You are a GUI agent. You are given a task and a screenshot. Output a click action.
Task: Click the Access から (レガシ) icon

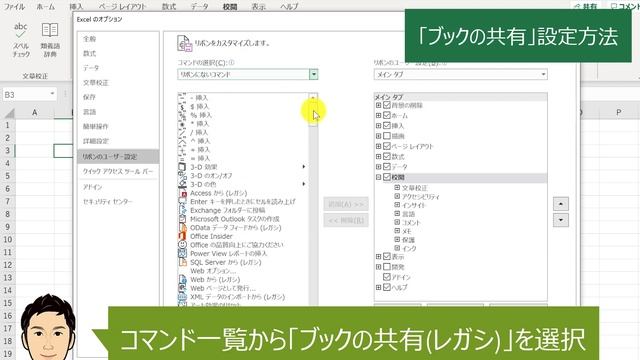[x=182, y=193]
